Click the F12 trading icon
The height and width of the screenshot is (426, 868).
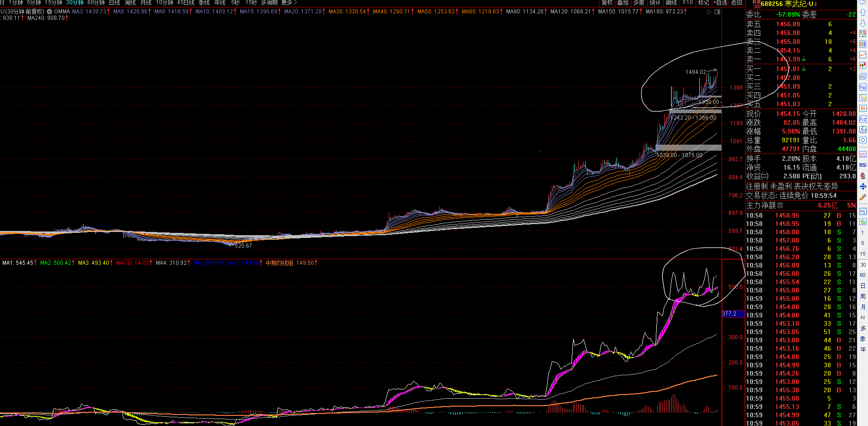pos(862,119)
